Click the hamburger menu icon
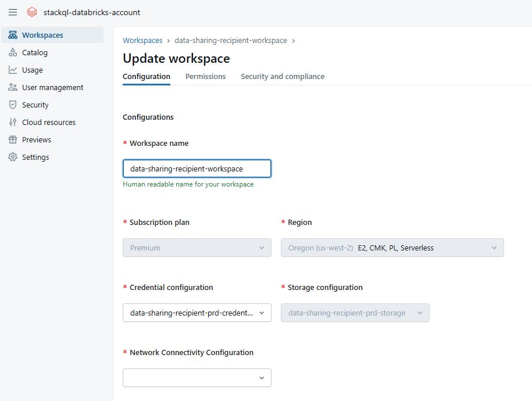 [13, 12]
